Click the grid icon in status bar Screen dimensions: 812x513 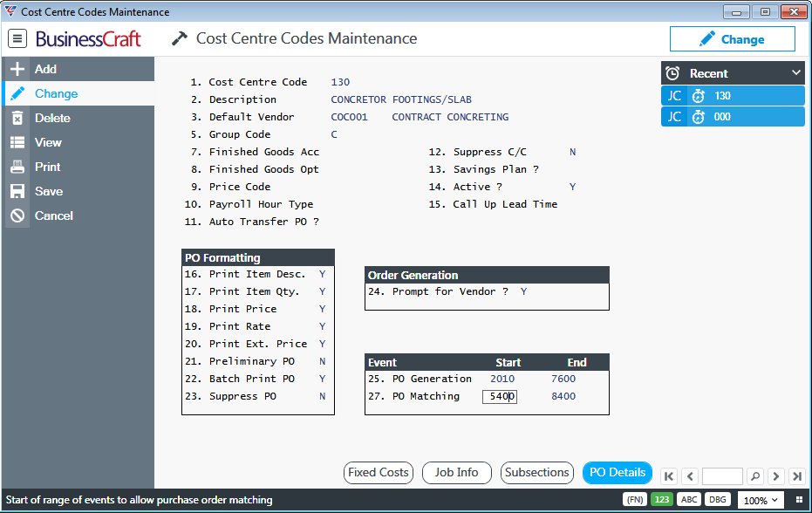click(x=799, y=500)
